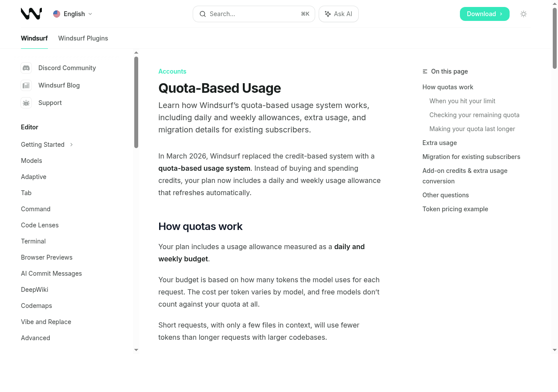Open Codemaps in the sidebar
558x392 pixels.
pyautogui.click(x=36, y=306)
